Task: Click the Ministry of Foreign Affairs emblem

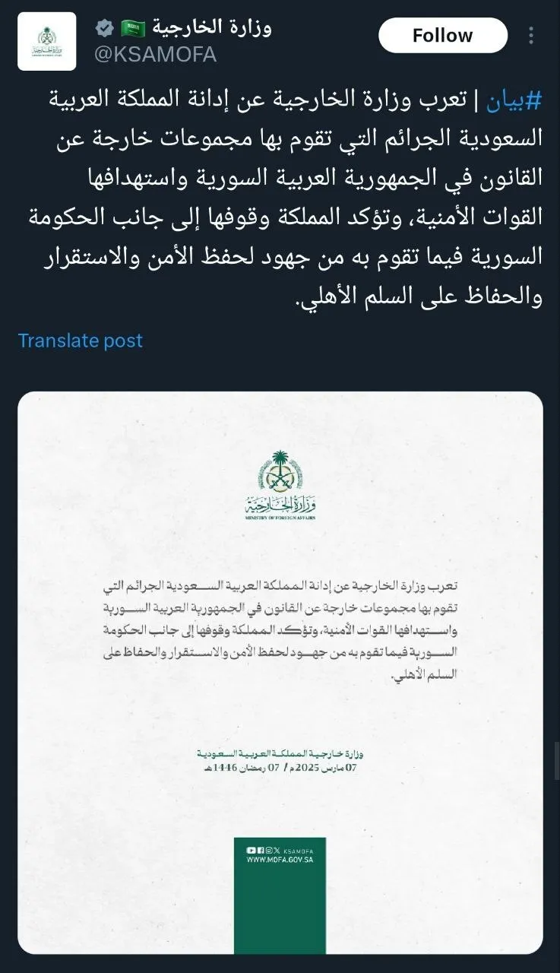Action: click(x=280, y=484)
